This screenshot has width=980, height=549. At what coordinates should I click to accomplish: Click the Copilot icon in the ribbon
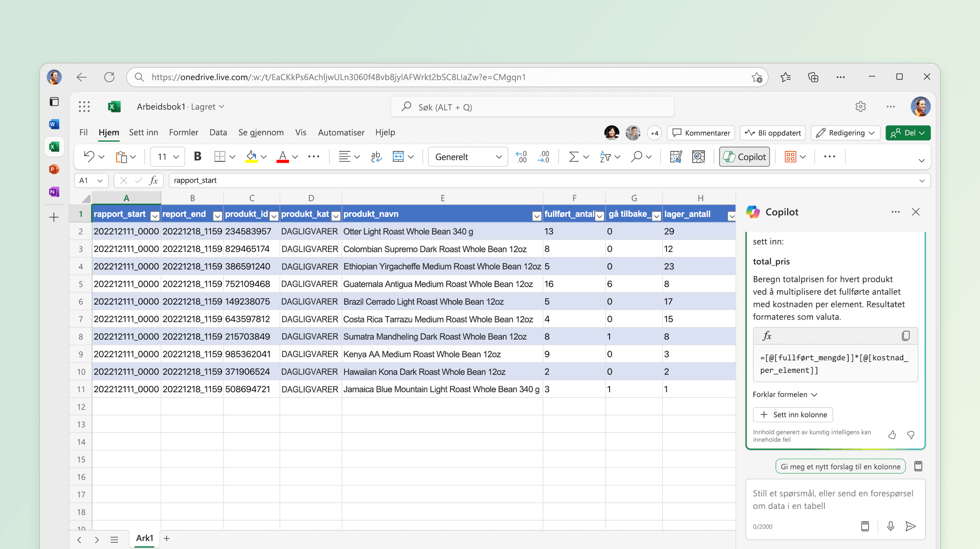(746, 157)
